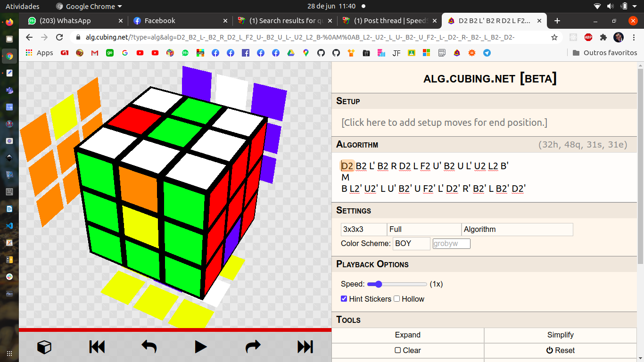Open the Outros favoritos bookmarks folder
This screenshot has width=644, height=362.
tap(604, 53)
